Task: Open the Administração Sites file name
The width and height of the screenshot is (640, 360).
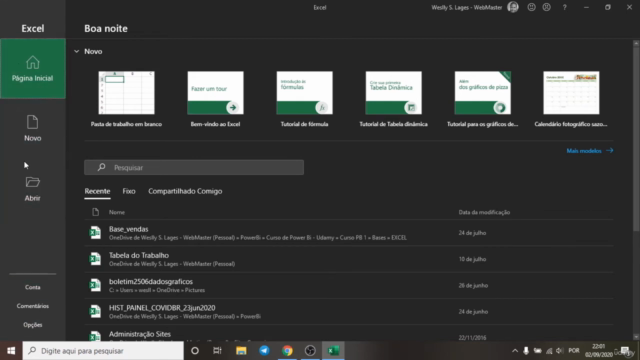Action: tap(140, 334)
